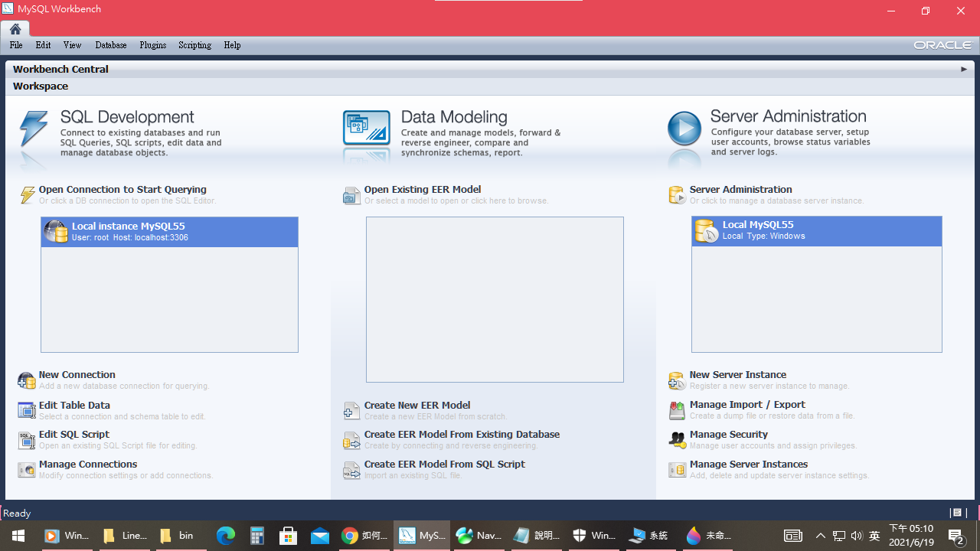Open the Help menu
980x551 pixels.
[232, 45]
